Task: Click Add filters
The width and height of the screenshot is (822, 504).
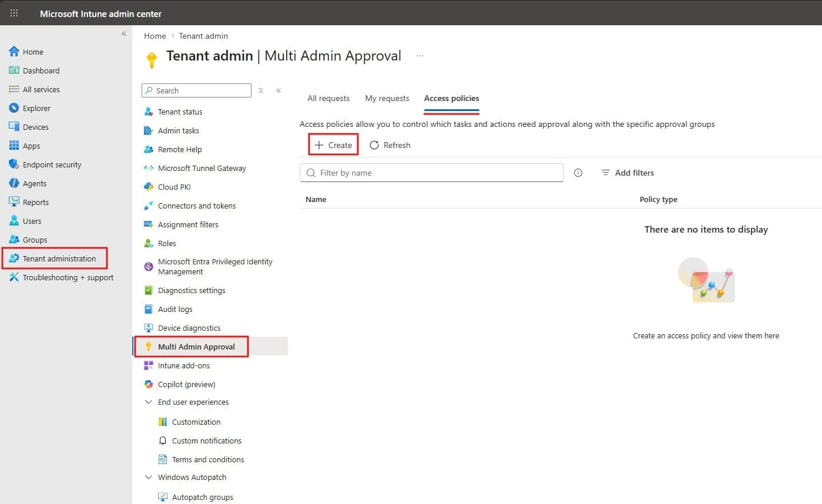Action: click(628, 173)
